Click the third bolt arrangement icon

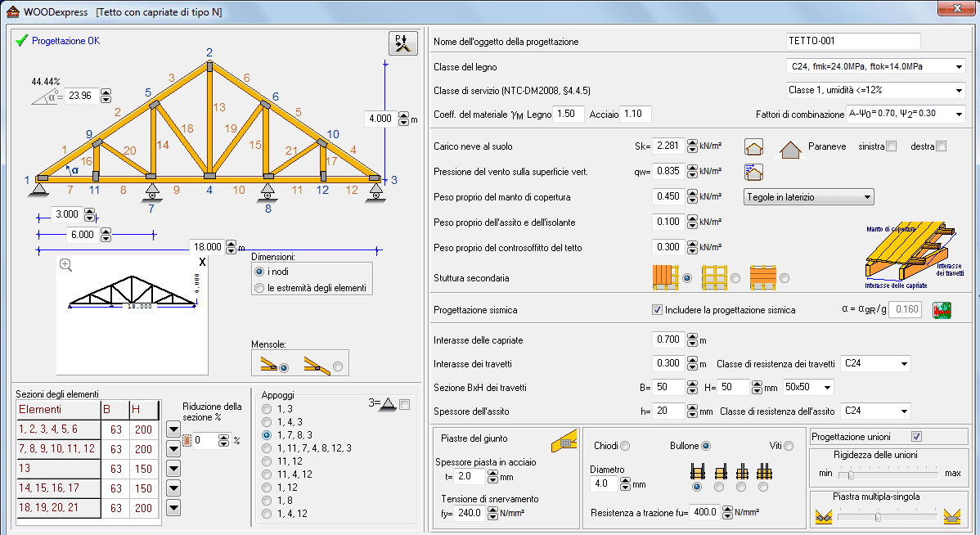742,471
